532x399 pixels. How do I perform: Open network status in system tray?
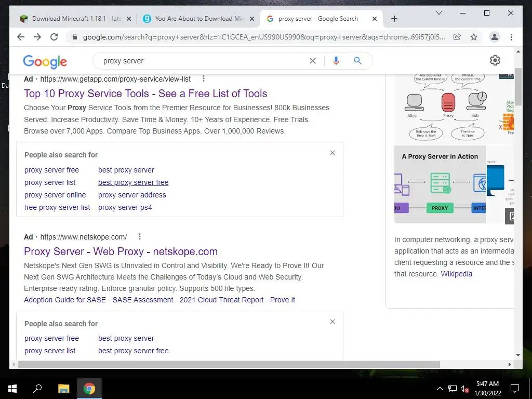click(453, 389)
